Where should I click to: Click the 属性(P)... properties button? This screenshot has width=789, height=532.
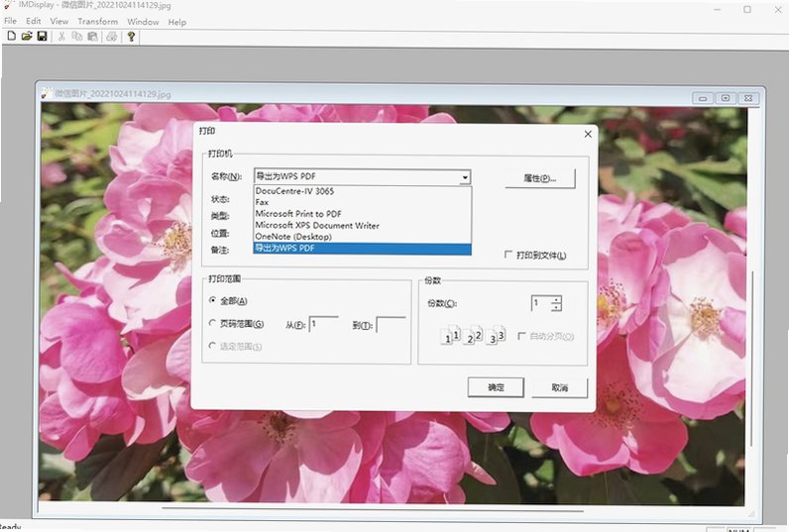tap(540, 178)
